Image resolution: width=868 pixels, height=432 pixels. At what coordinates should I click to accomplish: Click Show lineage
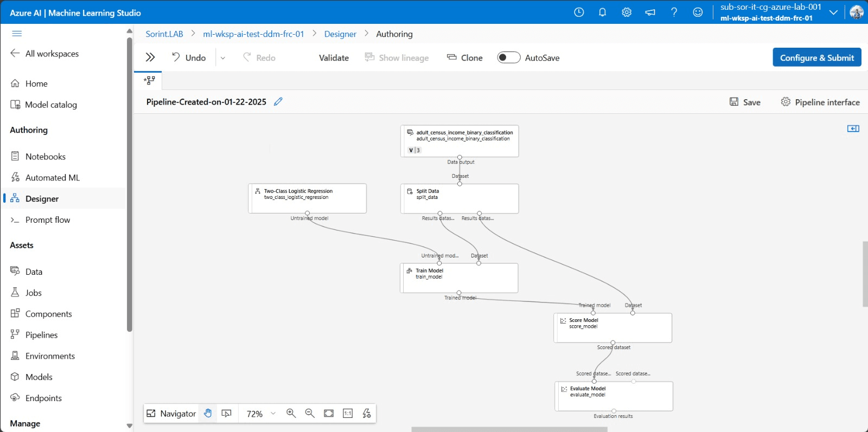click(397, 57)
